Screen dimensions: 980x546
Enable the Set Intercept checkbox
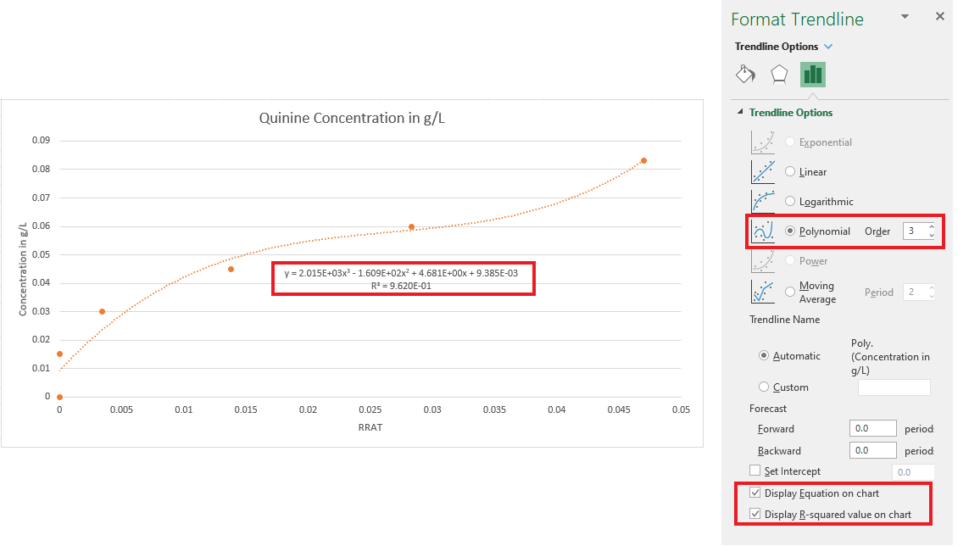[754, 471]
